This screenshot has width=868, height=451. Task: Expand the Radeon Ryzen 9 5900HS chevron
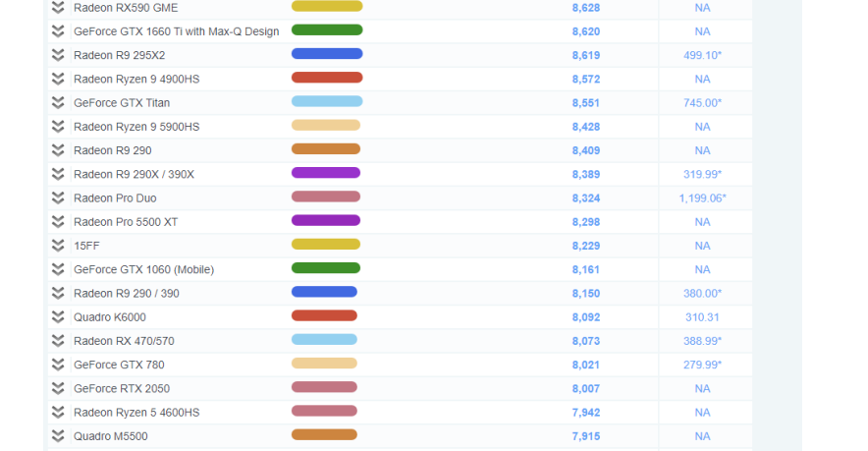click(x=58, y=127)
